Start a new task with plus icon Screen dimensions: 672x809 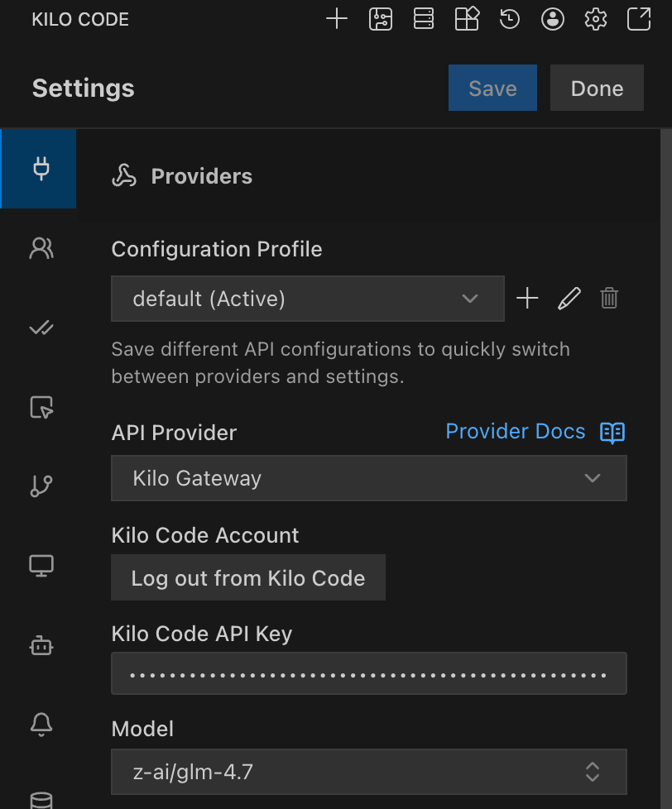pos(337,20)
